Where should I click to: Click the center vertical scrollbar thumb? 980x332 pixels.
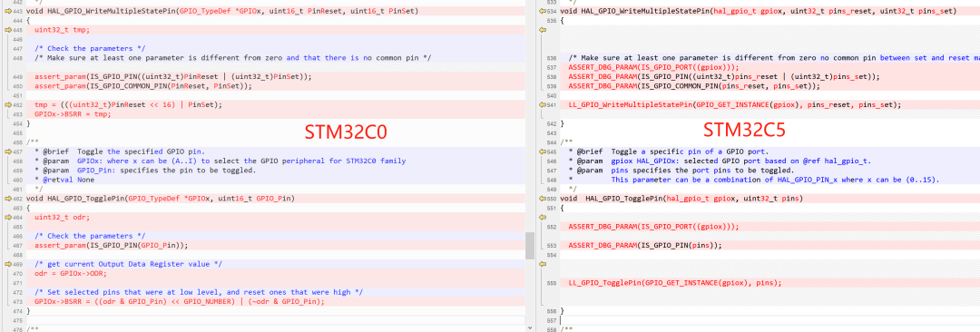pos(530,246)
